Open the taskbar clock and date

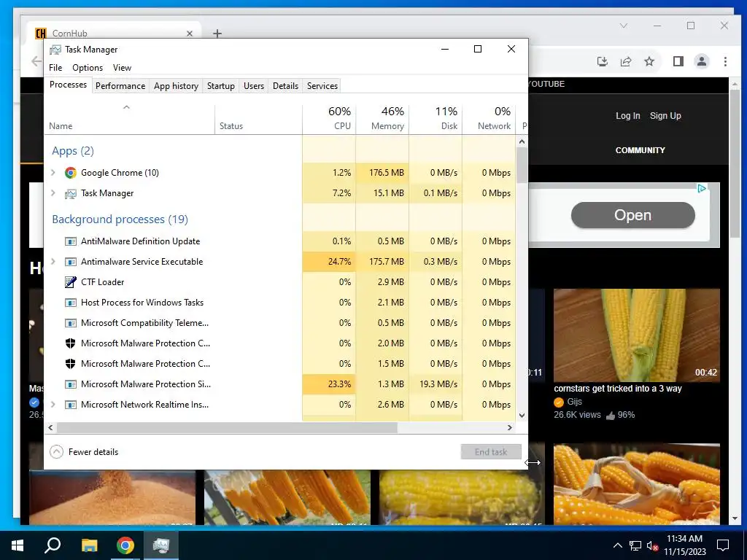pyautogui.click(x=684, y=545)
